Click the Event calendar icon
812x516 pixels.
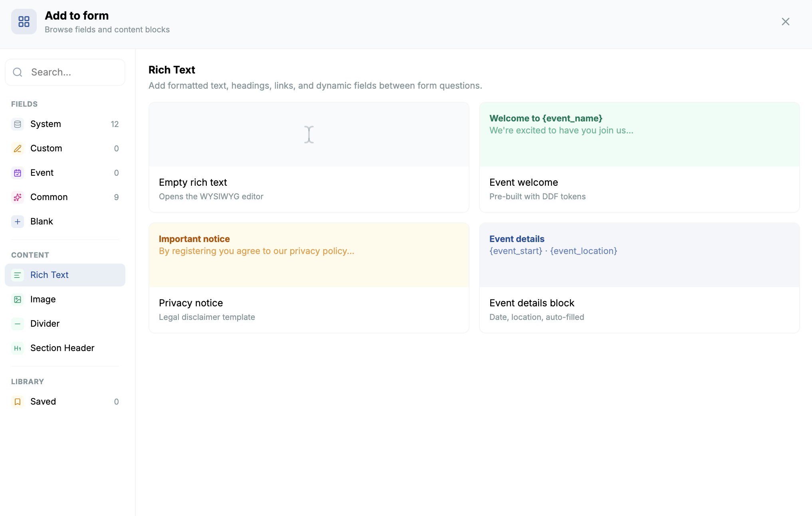tap(18, 173)
